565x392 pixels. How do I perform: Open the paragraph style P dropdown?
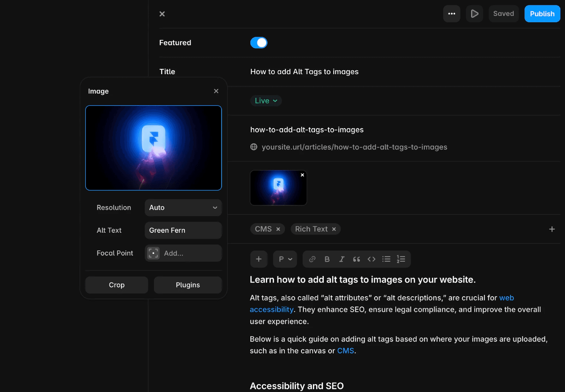click(x=285, y=259)
